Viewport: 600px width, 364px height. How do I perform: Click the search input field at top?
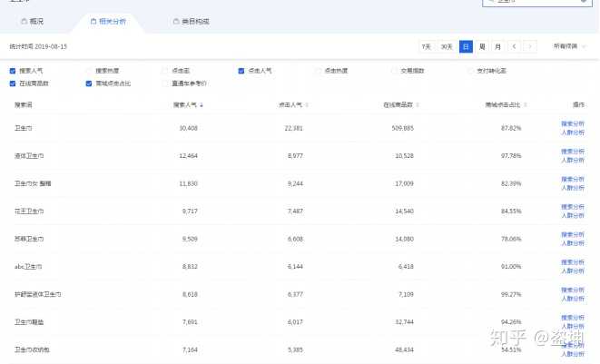coord(536,2)
